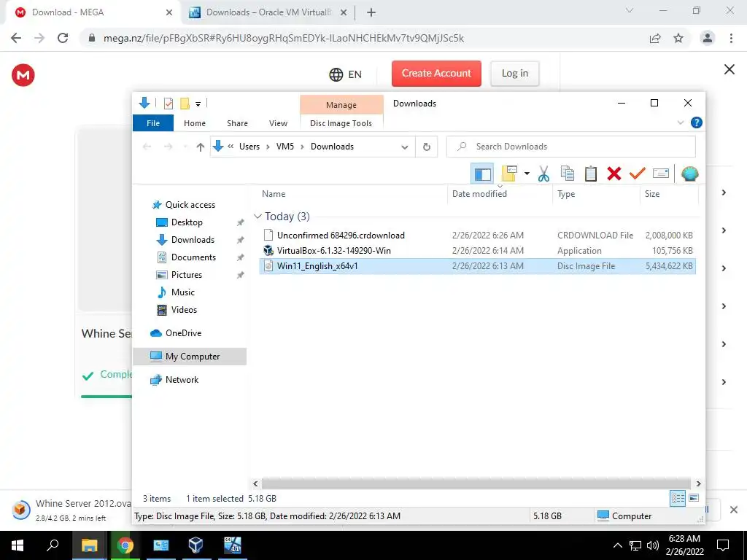Open the Customize Quick Access Toolbar dropdown
747x560 pixels.
click(x=198, y=104)
